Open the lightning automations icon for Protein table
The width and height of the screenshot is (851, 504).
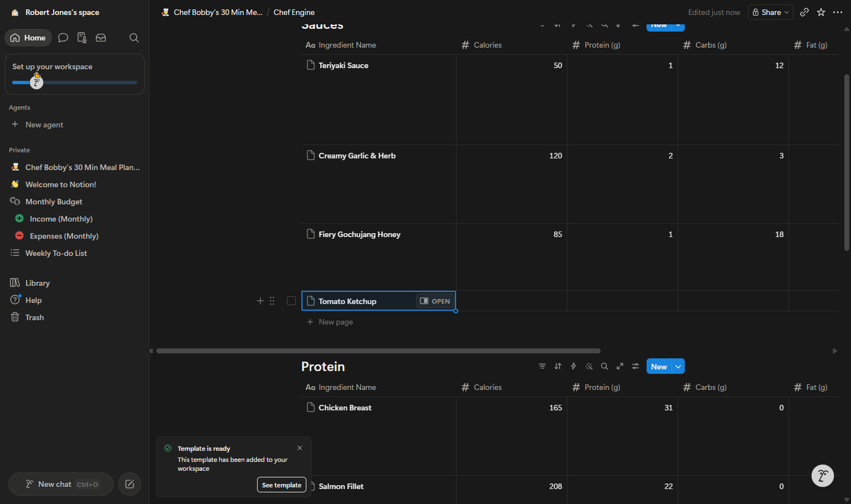coord(573,366)
